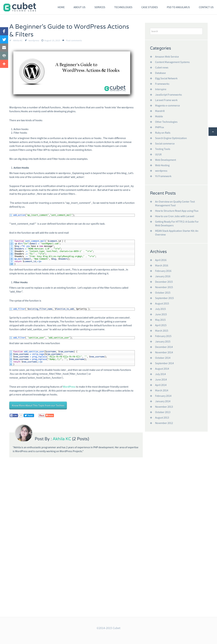
Task: Click the Facebook share sidebar icon
Action: [x=4, y=31]
